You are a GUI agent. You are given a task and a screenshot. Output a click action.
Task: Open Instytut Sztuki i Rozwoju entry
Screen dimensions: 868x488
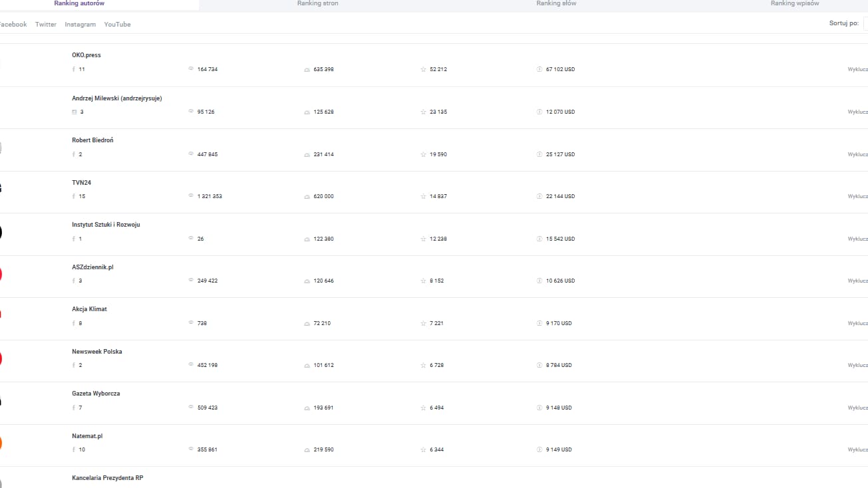pyautogui.click(x=106, y=225)
